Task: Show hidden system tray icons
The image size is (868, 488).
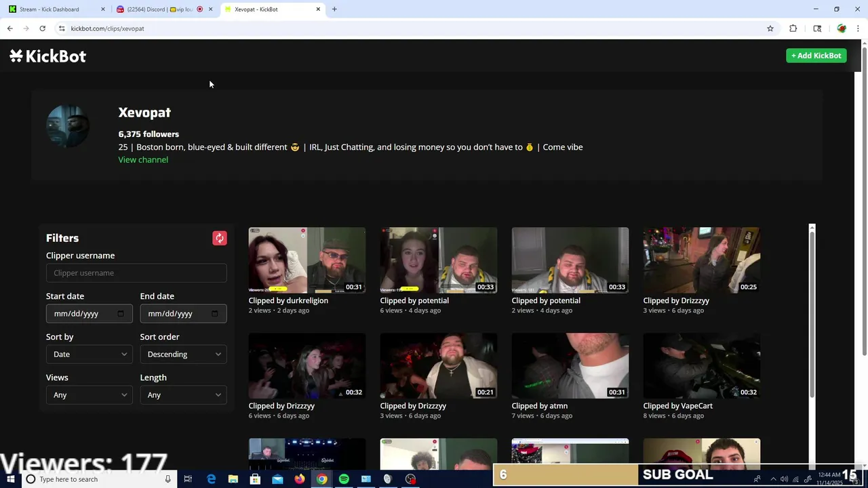Action: [x=773, y=479]
